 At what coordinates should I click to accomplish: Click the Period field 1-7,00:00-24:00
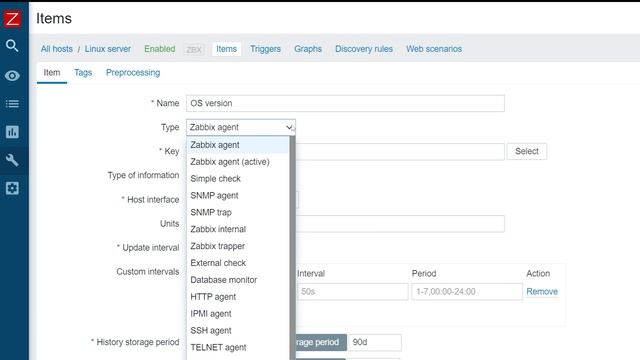(x=467, y=291)
